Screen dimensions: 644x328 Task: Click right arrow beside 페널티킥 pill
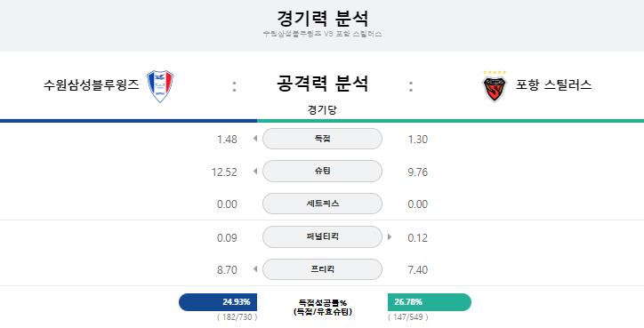click(390, 236)
